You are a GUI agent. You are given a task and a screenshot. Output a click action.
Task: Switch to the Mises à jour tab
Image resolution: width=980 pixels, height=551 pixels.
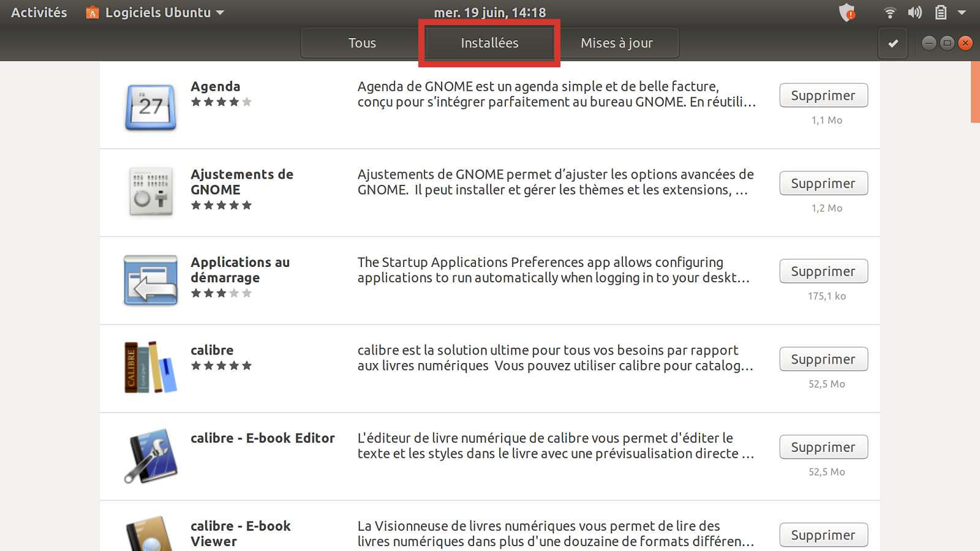coord(617,43)
